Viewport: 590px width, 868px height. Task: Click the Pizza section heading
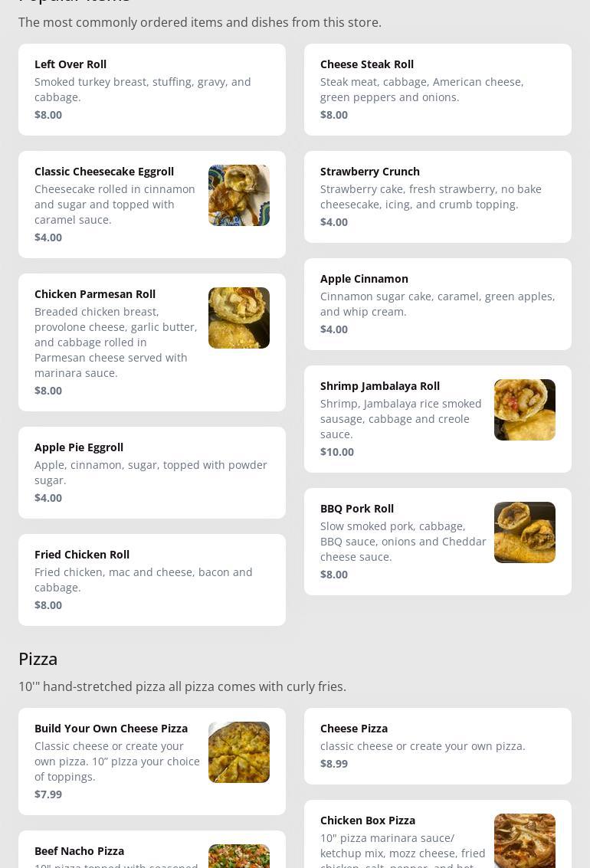tap(38, 659)
